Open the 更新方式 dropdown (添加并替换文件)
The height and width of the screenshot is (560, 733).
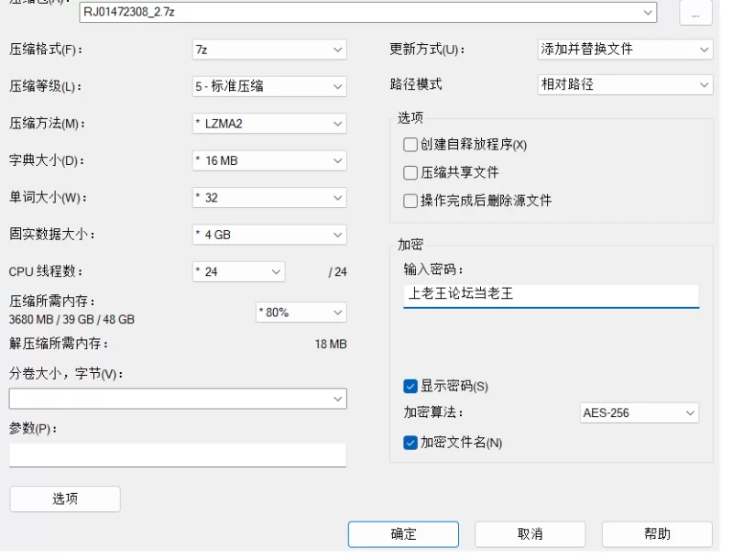pyautogui.click(x=624, y=49)
